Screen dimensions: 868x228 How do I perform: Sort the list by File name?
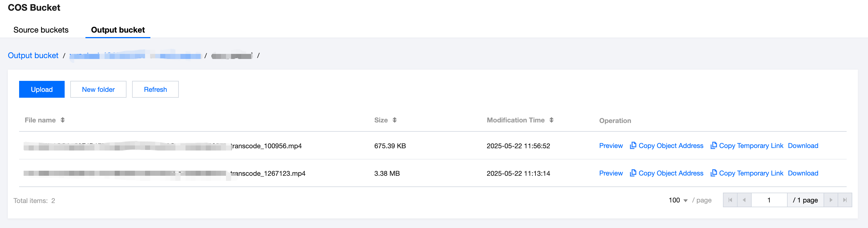point(63,120)
